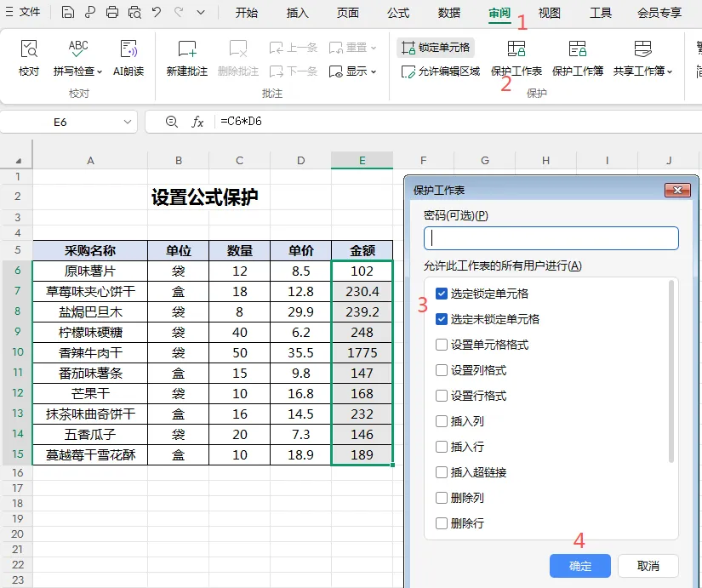Click the export/share icon beside save
The height and width of the screenshot is (588, 702).
[90, 12]
